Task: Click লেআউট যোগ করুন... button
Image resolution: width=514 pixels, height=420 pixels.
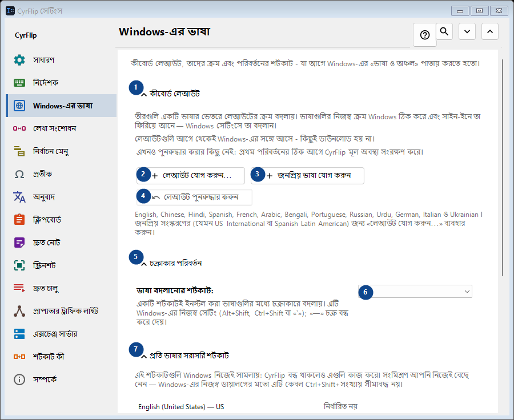Action: click(x=191, y=176)
